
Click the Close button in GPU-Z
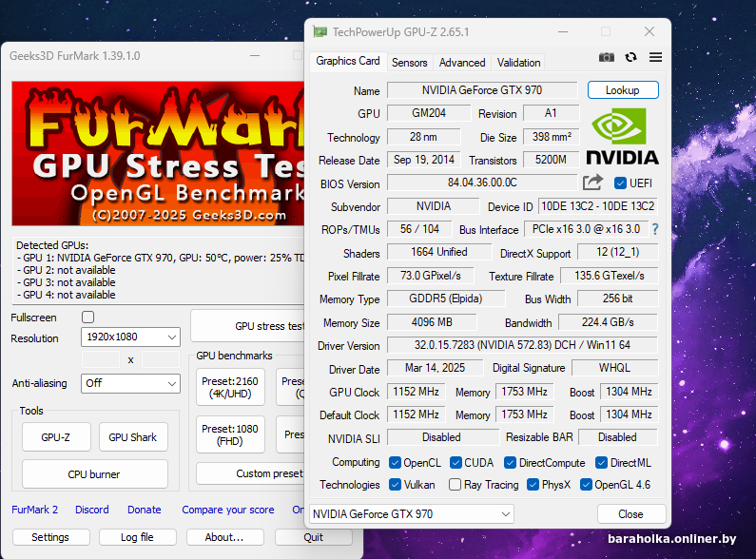click(631, 514)
